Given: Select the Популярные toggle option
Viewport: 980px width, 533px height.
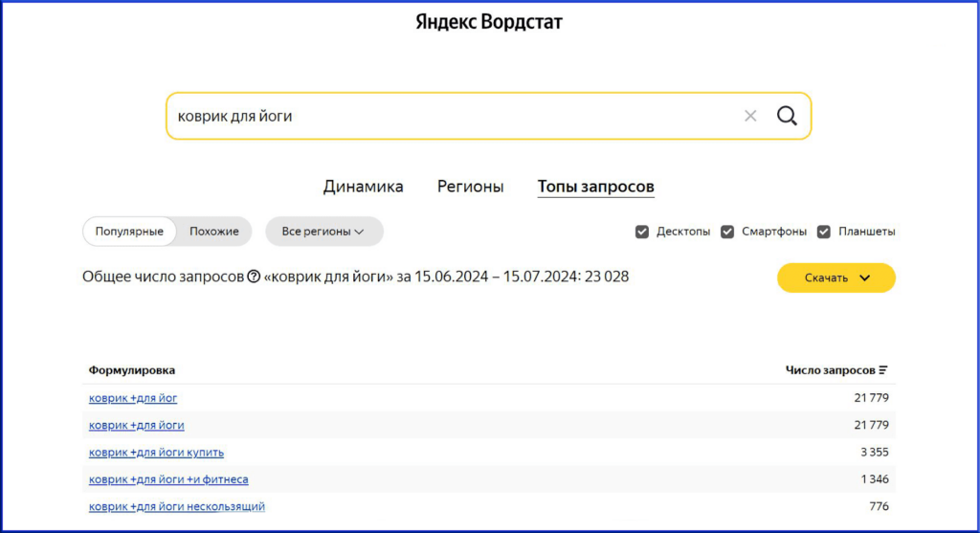Looking at the screenshot, I should click(x=129, y=232).
